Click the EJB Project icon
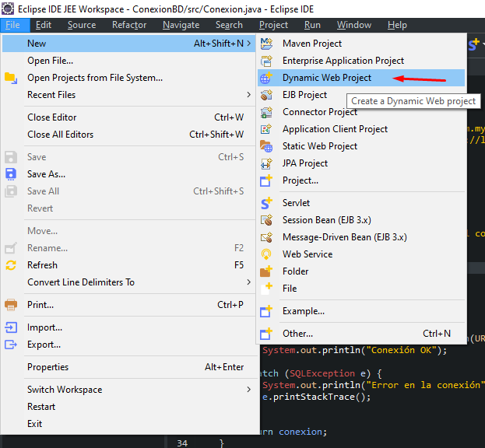The width and height of the screenshot is (485, 448). click(x=267, y=95)
